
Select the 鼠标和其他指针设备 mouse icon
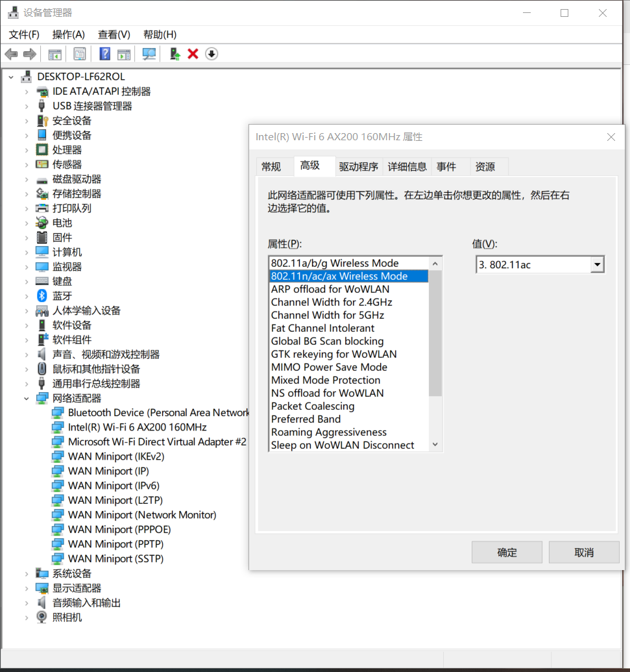42,369
